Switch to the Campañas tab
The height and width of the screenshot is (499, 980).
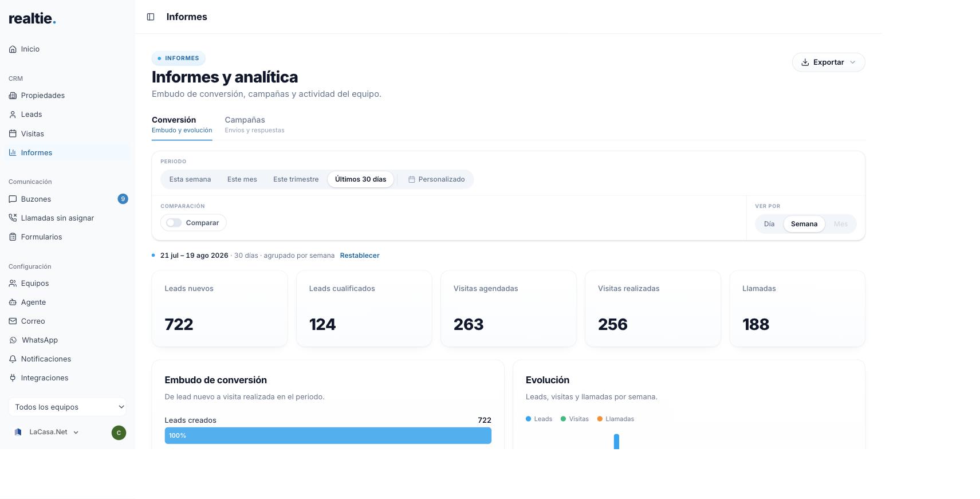255,125
